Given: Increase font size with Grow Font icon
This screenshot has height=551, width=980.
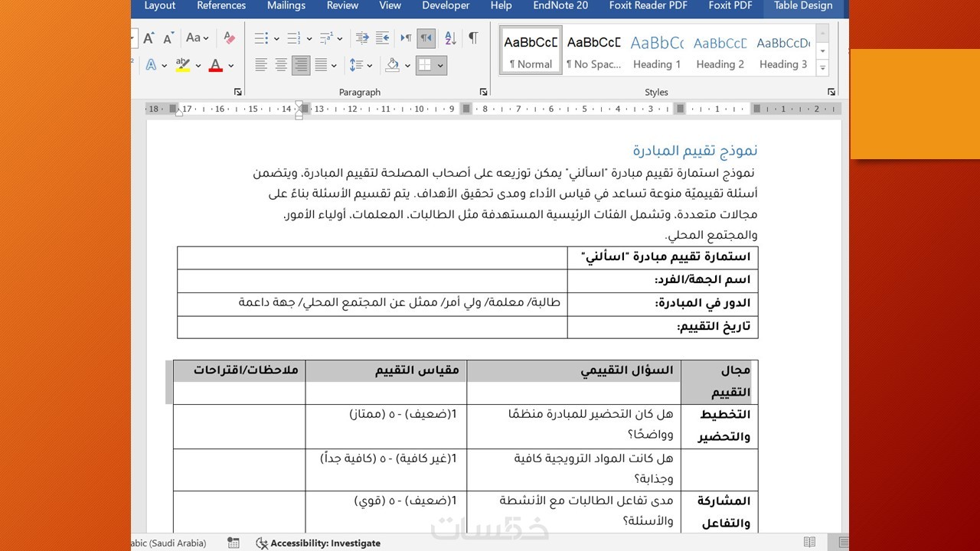Looking at the screenshot, I should pos(149,37).
